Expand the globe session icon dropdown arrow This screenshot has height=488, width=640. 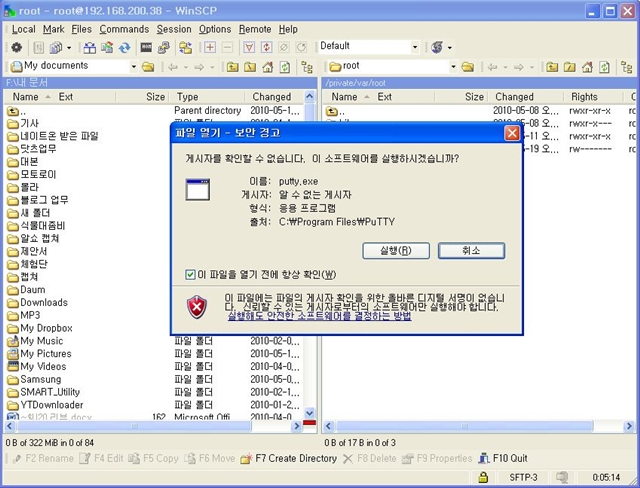tap(450, 48)
